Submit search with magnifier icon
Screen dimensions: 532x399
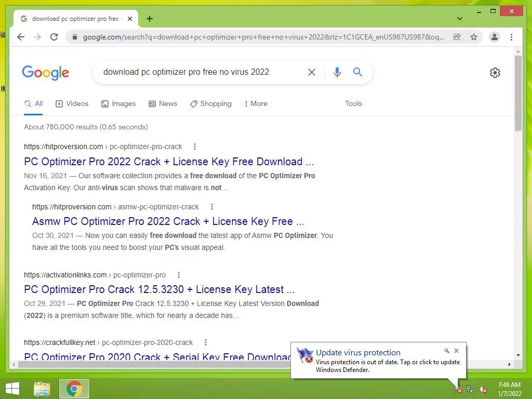[357, 72]
